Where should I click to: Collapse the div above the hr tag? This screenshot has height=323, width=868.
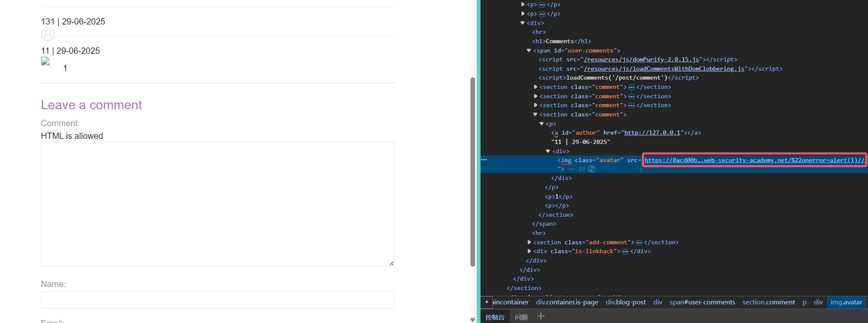coord(523,23)
